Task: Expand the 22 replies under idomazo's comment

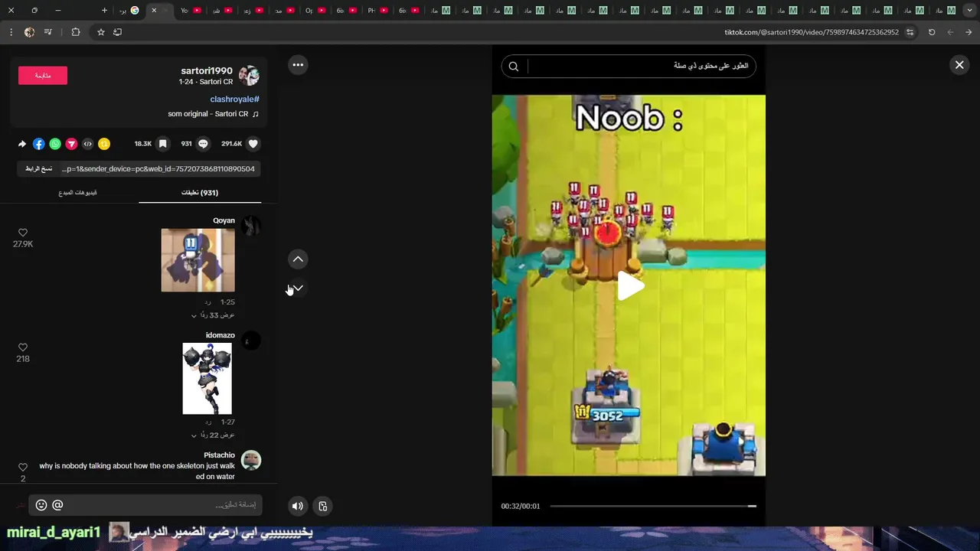Action: 214,435
